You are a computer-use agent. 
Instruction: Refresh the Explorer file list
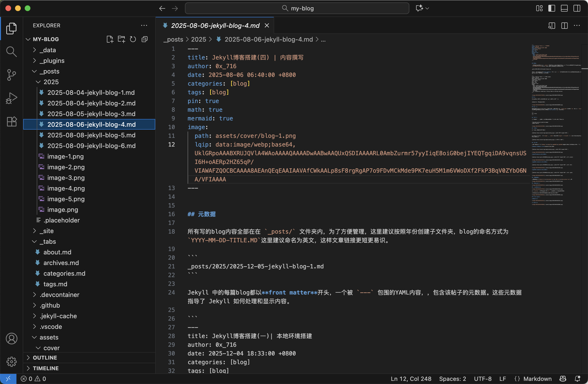[133, 39]
